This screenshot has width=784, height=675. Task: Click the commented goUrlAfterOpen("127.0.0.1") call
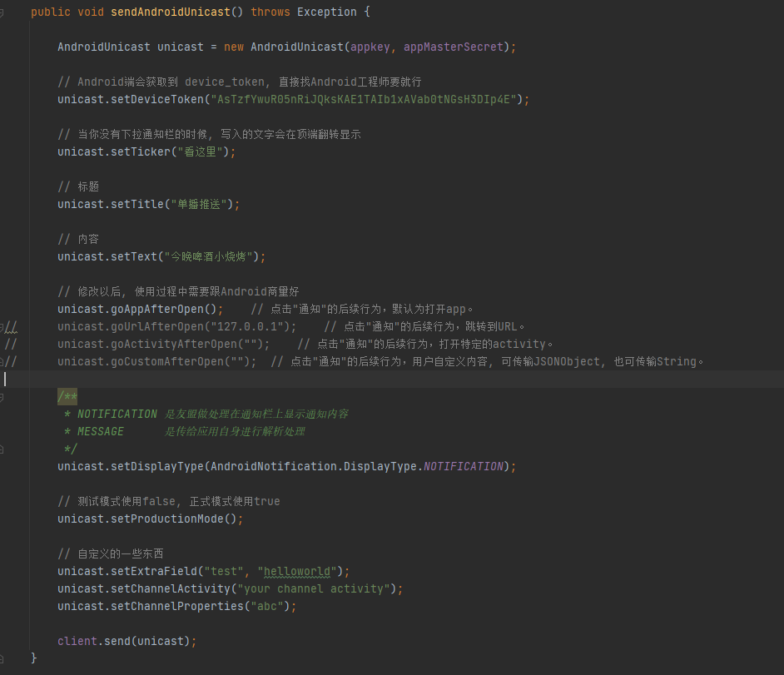click(x=176, y=327)
